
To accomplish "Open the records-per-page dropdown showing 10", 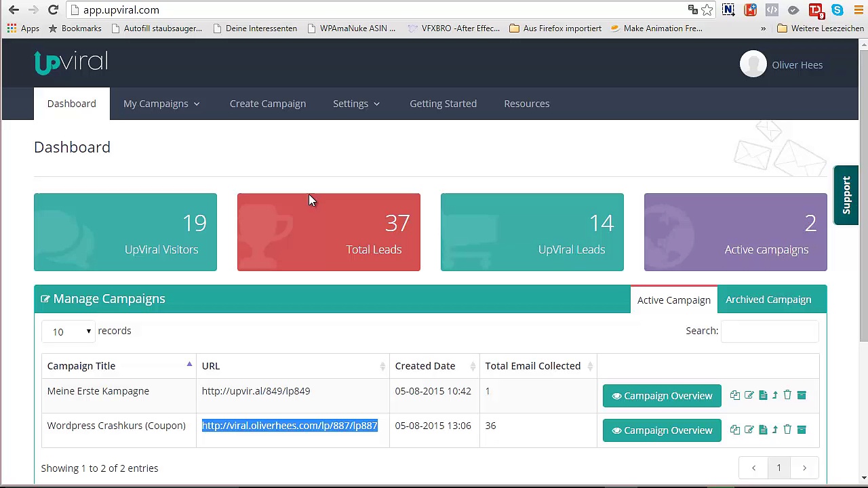I will [x=68, y=331].
